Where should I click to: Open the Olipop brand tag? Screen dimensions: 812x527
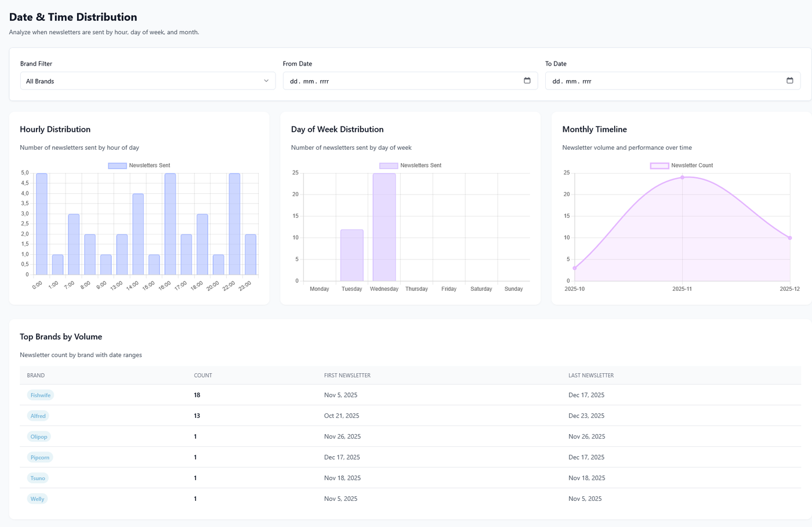[x=39, y=436]
